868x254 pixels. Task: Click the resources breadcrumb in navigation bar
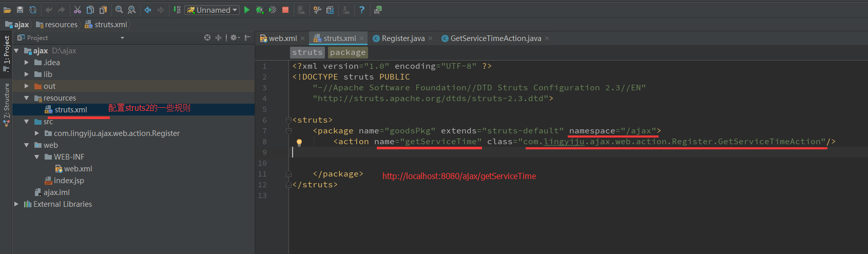[56, 25]
